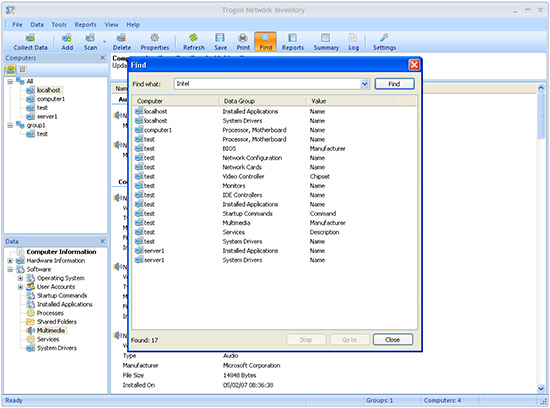Close the Data panel
The image size is (550, 408).
102,241
